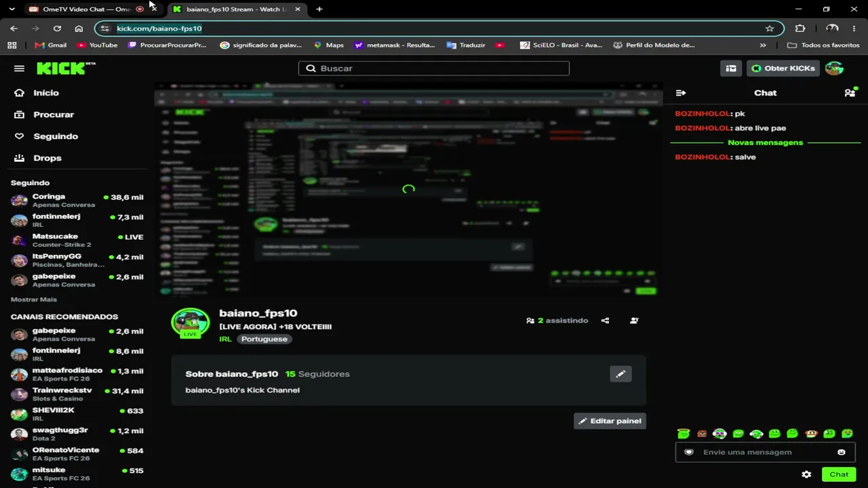Image resolution: width=868 pixels, height=488 pixels.
Task: Expand followed channels with Mostrar Mais
Action: click(x=34, y=300)
